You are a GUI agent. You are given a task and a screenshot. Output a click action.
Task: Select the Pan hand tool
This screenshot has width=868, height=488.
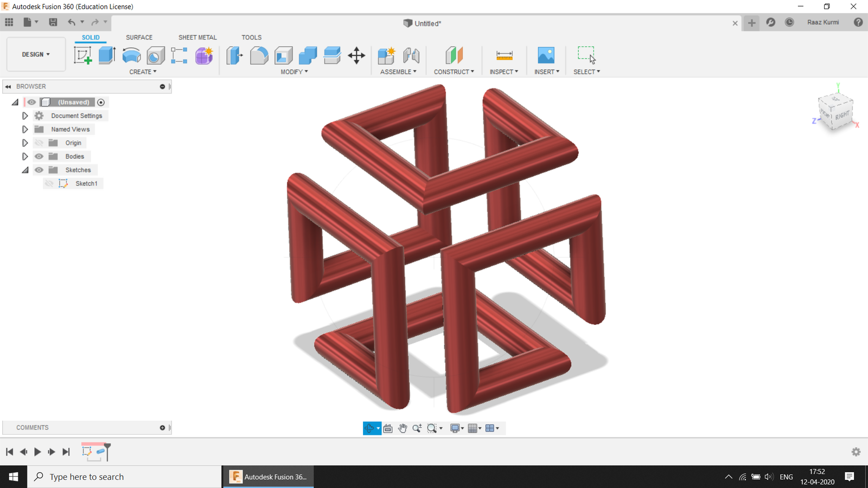[403, 428]
